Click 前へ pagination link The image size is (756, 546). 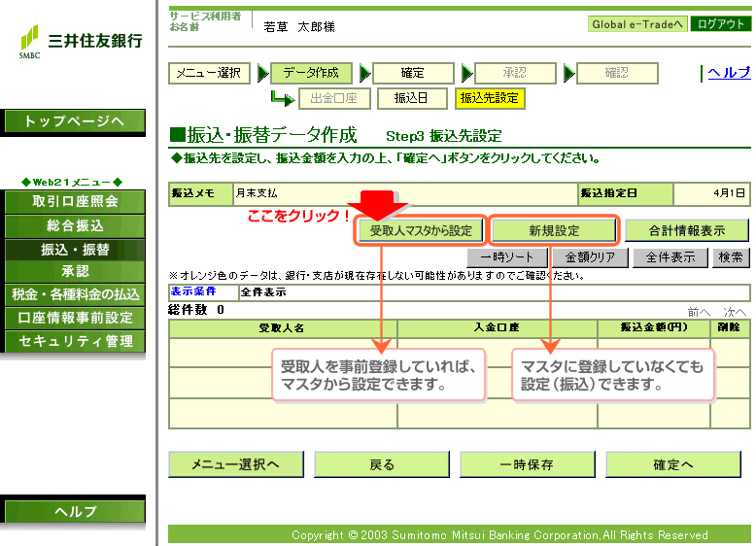tap(699, 312)
